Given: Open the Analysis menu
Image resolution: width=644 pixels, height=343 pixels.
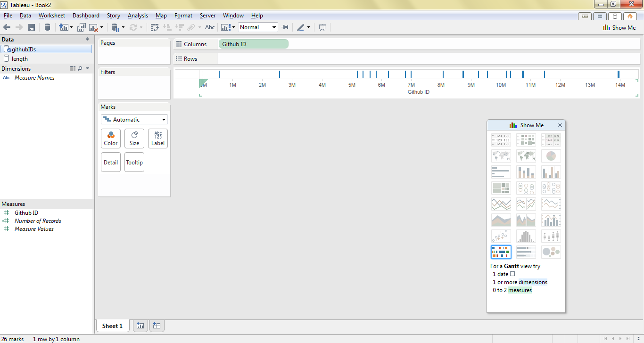Looking at the screenshot, I should [138, 16].
